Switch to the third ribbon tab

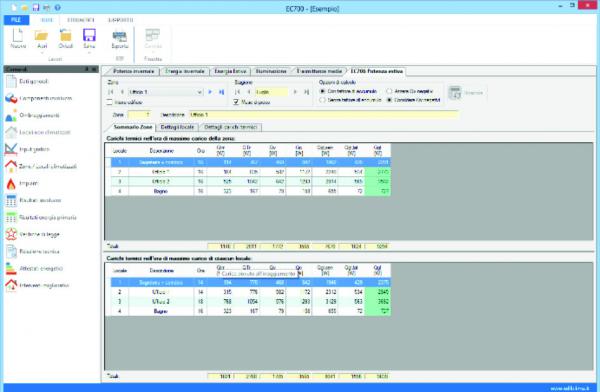(x=121, y=20)
